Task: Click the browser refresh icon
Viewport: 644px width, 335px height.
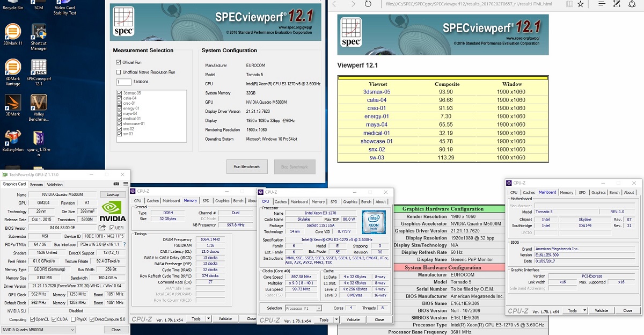Action: click(369, 4)
